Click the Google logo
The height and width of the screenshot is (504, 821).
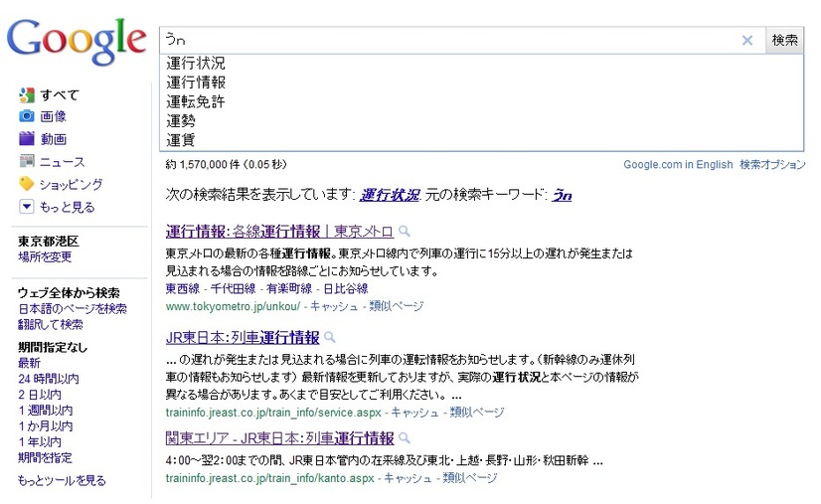77,42
